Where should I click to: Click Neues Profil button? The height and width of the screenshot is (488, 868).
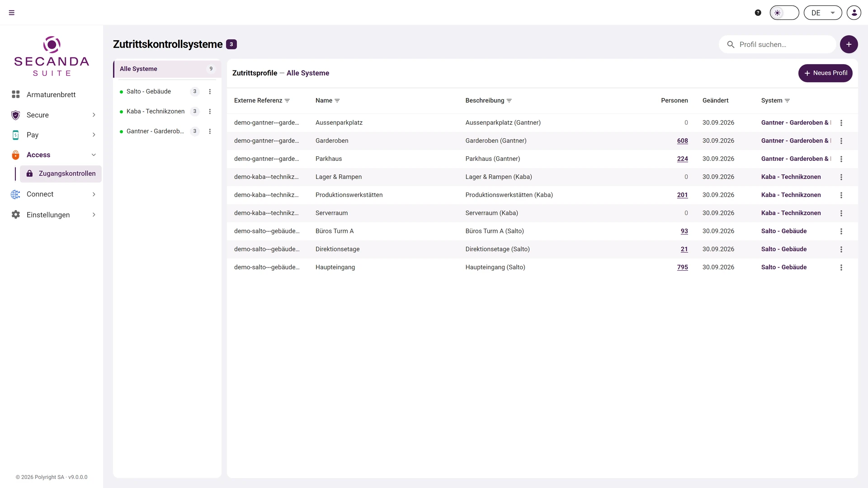point(826,73)
